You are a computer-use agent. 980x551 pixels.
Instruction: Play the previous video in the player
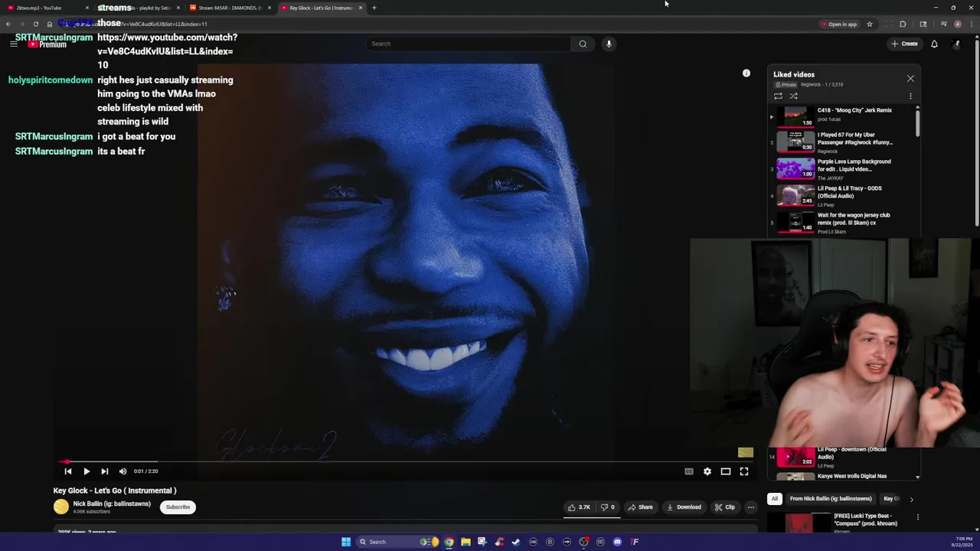pyautogui.click(x=68, y=471)
